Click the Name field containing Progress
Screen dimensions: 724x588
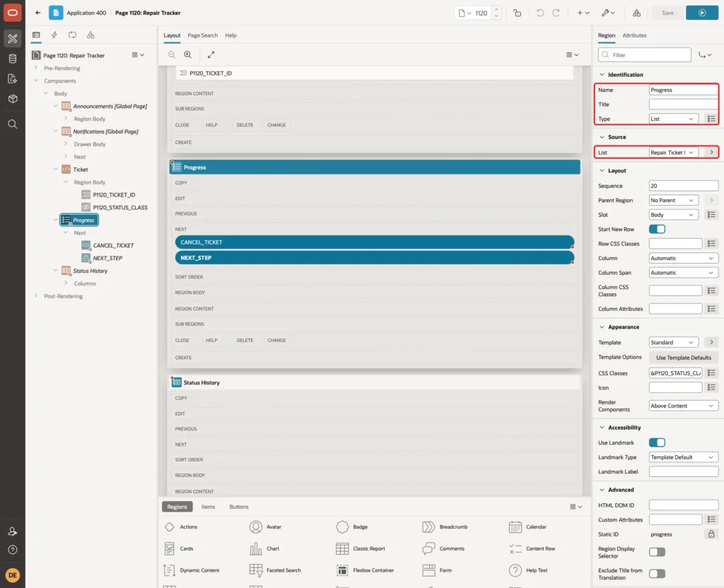[x=684, y=90]
